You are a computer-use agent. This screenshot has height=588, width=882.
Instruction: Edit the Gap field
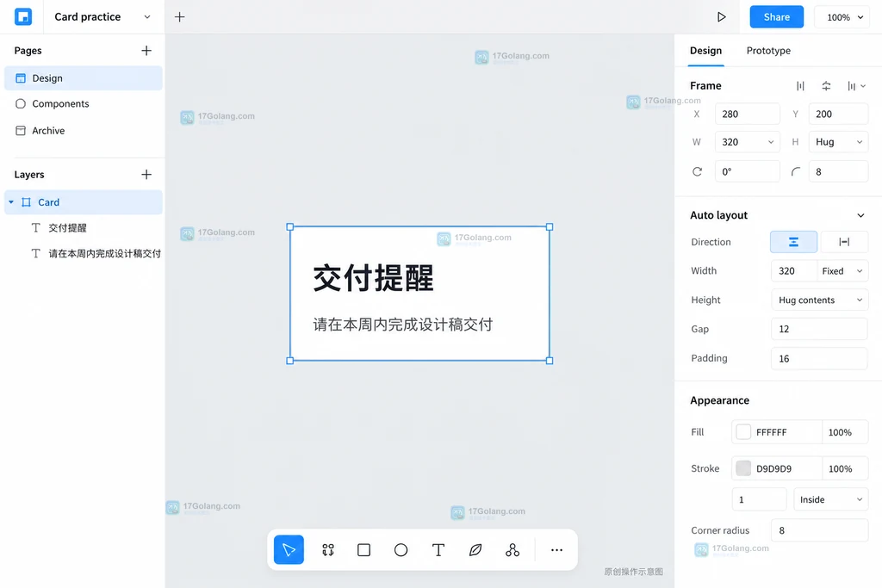pyautogui.click(x=820, y=329)
